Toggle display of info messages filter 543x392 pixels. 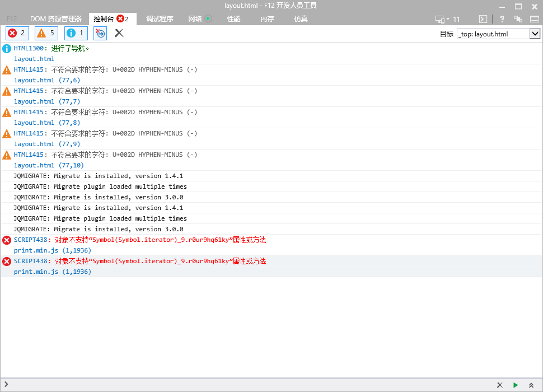click(x=75, y=33)
